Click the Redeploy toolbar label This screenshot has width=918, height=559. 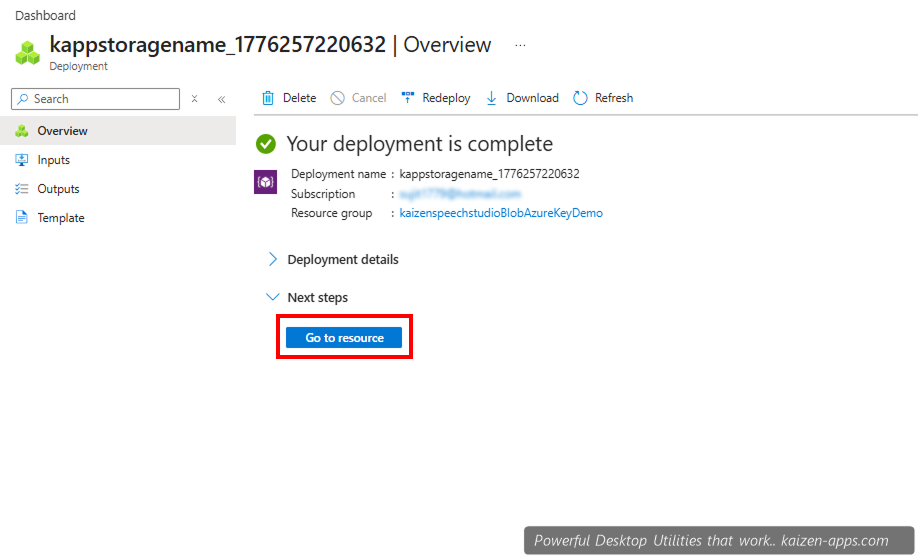(446, 98)
